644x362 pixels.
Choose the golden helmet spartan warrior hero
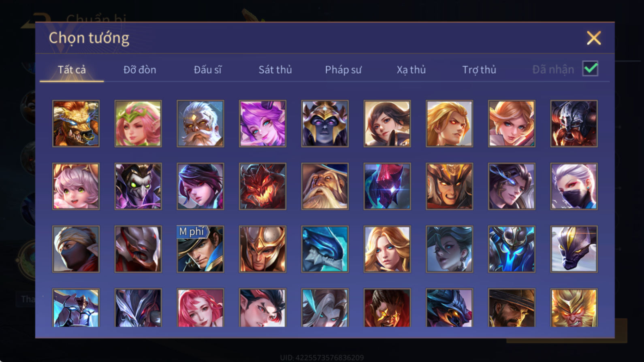262,249
